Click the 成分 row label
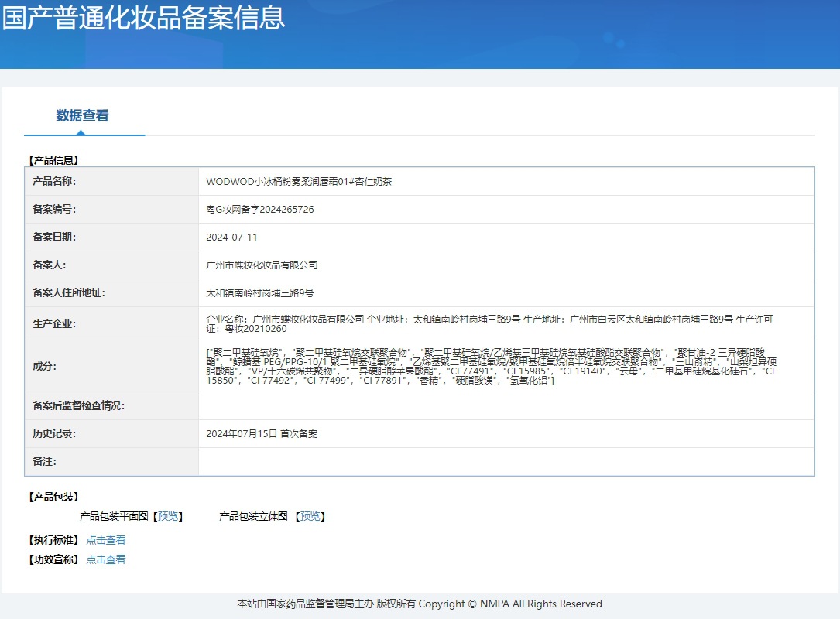 [x=44, y=366]
